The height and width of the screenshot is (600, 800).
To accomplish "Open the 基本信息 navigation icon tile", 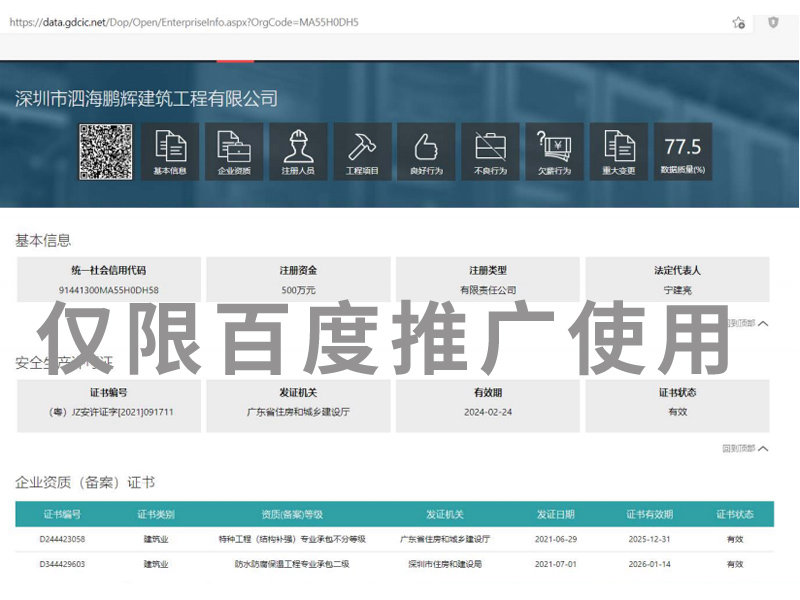I will pyautogui.click(x=170, y=152).
